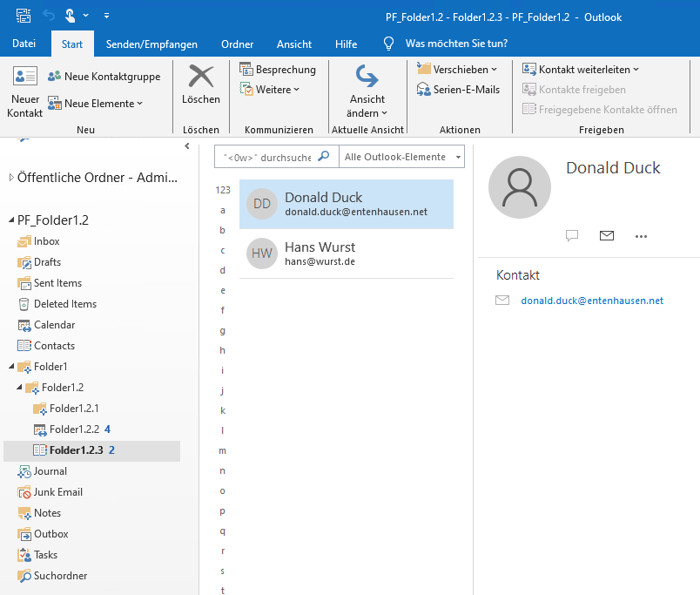Image resolution: width=700 pixels, height=595 pixels.
Task: Open the Journal folder
Action: 50,471
